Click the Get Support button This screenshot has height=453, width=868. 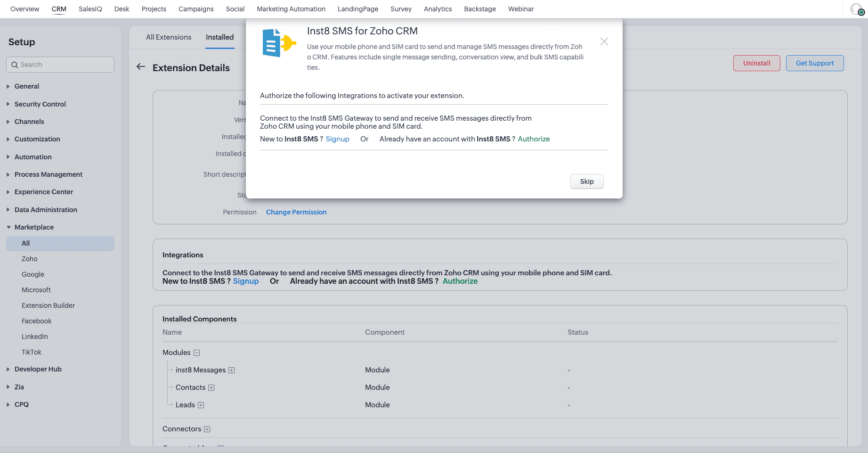pos(815,63)
